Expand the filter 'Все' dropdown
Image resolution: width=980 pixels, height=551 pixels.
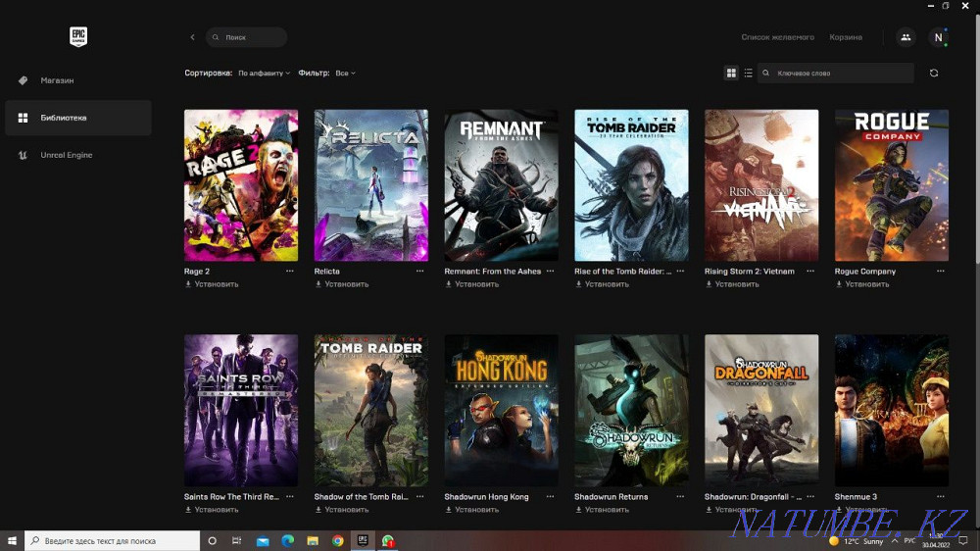pyautogui.click(x=345, y=74)
